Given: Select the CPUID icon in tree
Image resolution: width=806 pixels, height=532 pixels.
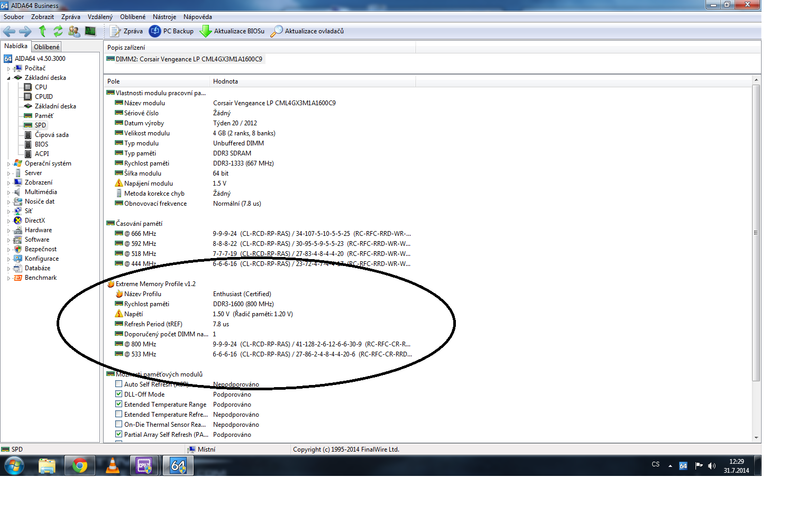Looking at the screenshot, I should click(x=28, y=97).
